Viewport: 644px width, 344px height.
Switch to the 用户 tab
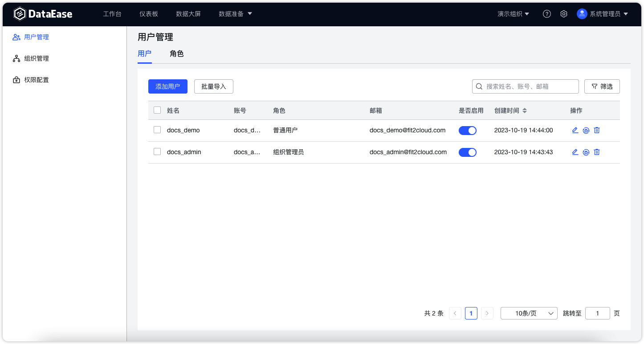pyautogui.click(x=145, y=54)
